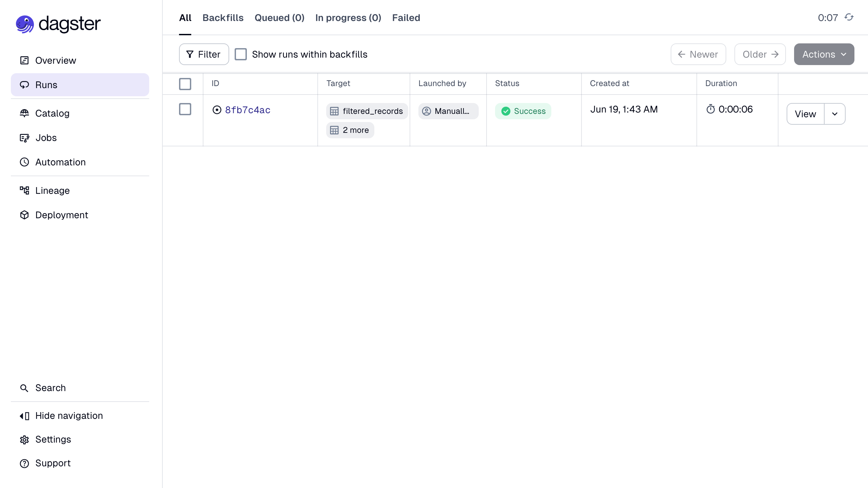The image size is (868, 488).
Task: Click the table icon in the 2 more tag
Action: pos(334,130)
